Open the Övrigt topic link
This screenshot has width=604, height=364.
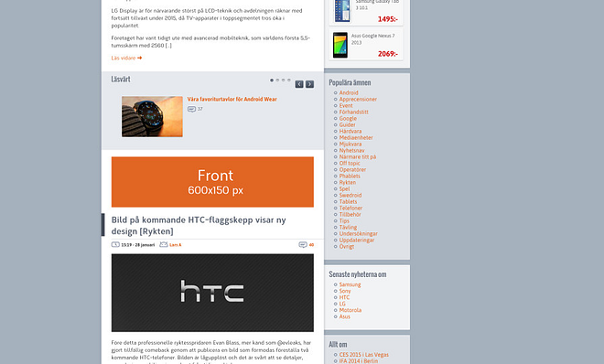coord(346,247)
